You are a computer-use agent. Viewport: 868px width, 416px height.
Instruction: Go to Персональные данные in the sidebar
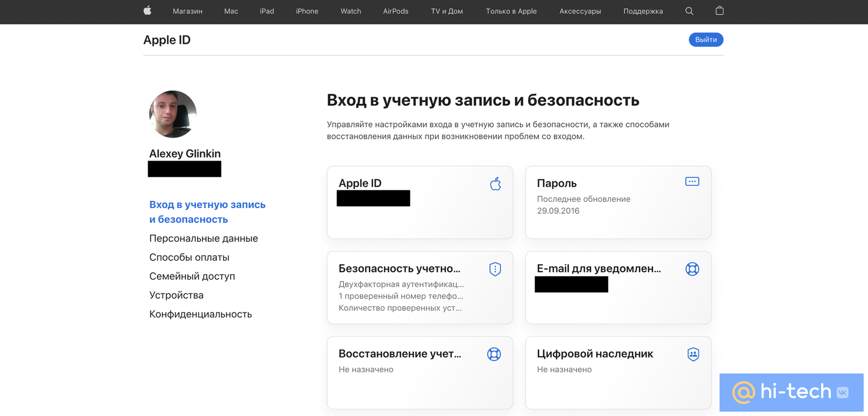tap(203, 239)
